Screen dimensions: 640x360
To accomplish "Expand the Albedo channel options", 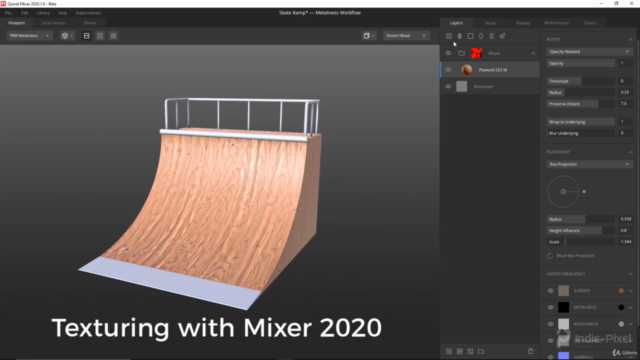I will 631,291.
